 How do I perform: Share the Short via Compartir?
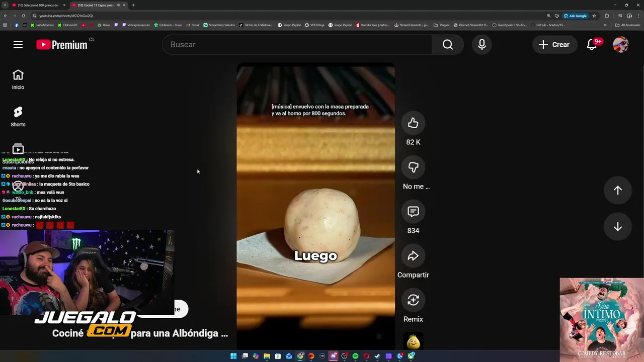point(413,256)
